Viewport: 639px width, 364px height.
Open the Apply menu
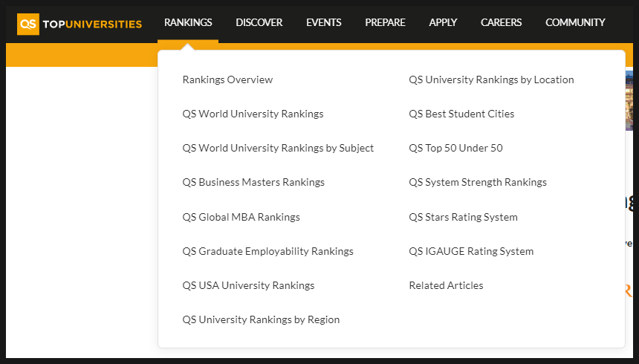(443, 22)
